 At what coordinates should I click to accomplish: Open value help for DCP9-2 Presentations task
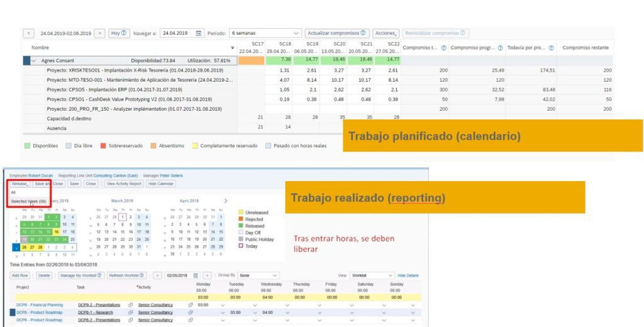coord(131,304)
